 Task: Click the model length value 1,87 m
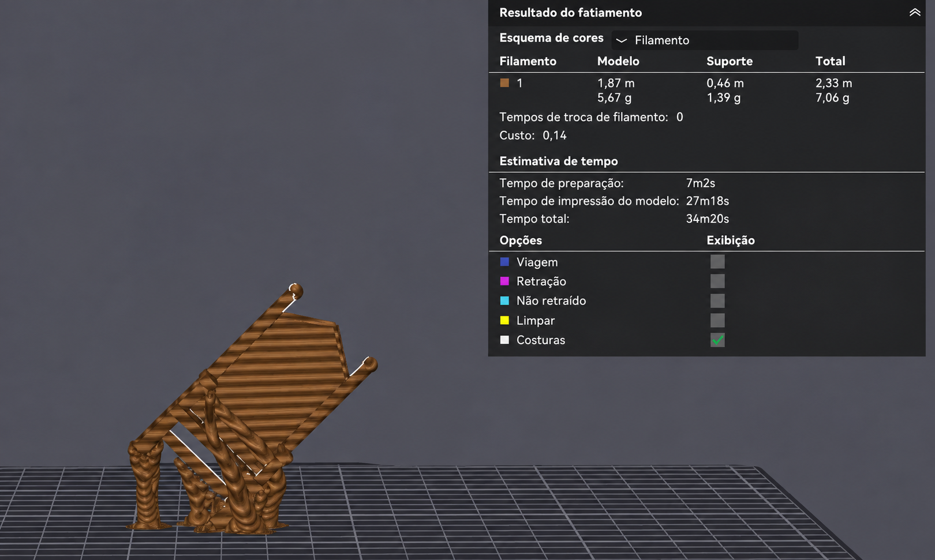(x=616, y=83)
